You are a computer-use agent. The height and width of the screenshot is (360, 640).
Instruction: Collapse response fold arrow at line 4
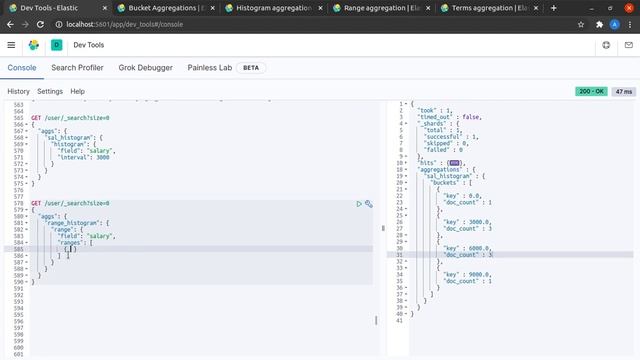(406, 123)
